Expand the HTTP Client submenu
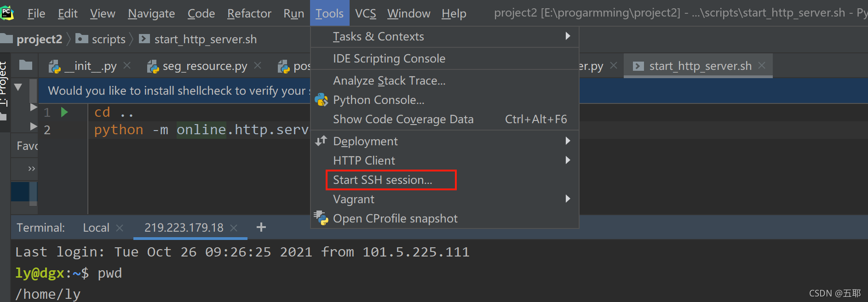This screenshot has width=868, height=302. click(x=568, y=160)
